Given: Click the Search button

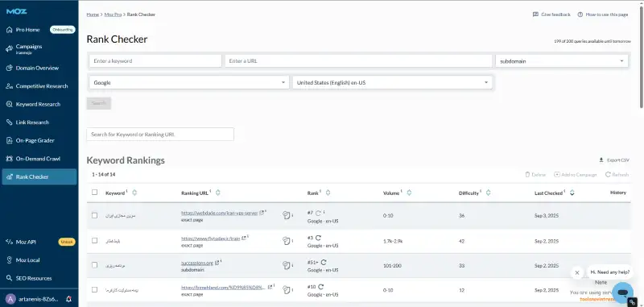Looking at the screenshot, I should (98, 103).
